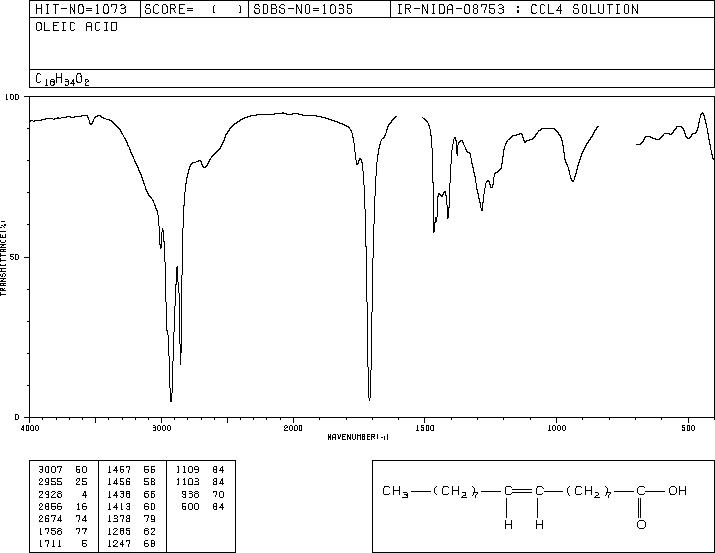This screenshot has width=715, height=553.
Task: Select the 600 peak table entry
Action: [x=202, y=506]
